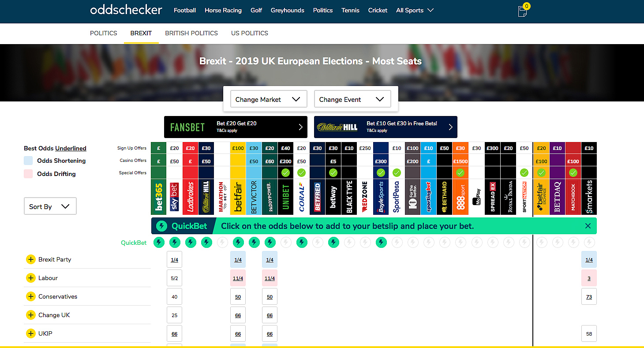The width and height of the screenshot is (644, 348).
Task: Pick Sky Bet 25 odds for Change UK
Action: point(175,315)
